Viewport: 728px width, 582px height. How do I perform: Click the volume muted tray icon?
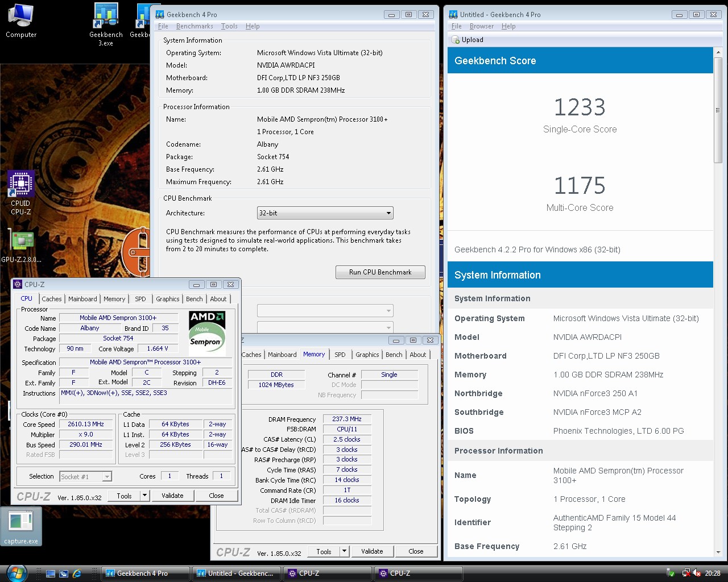tap(697, 573)
